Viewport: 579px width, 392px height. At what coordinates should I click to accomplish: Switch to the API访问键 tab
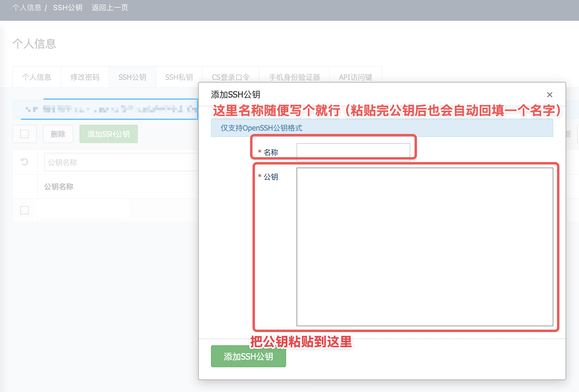click(x=356, y=77)
